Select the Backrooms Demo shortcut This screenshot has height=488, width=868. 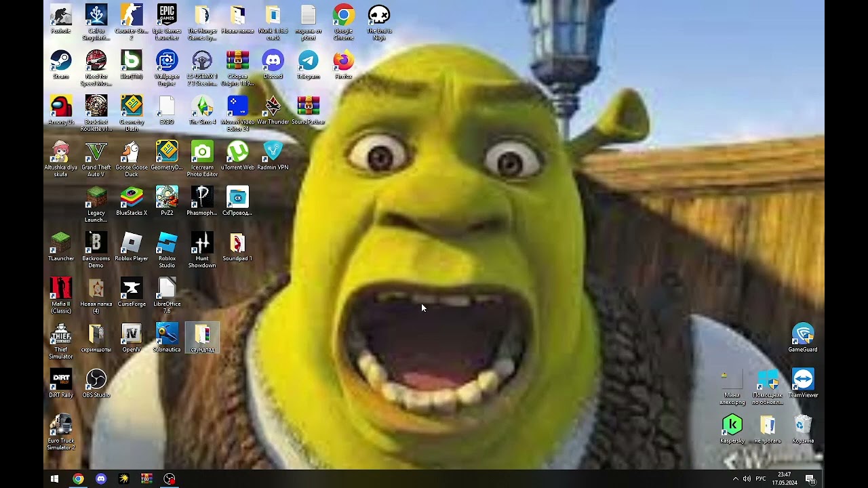[x=96, y=250]
